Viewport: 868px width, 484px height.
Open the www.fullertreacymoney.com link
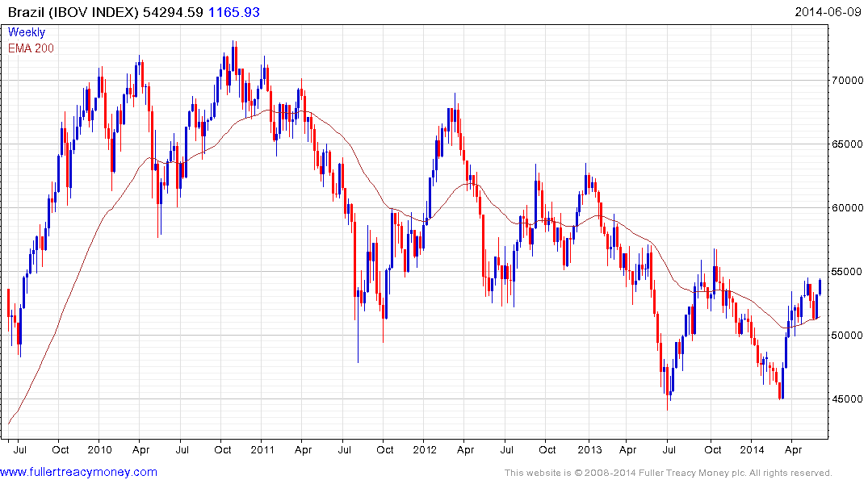[x=78, y=472]
